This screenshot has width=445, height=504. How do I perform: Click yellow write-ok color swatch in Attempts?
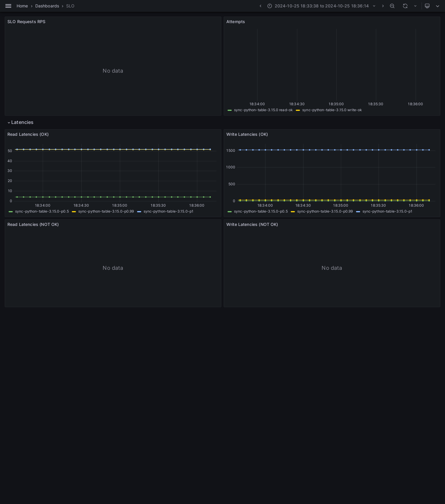298,110
